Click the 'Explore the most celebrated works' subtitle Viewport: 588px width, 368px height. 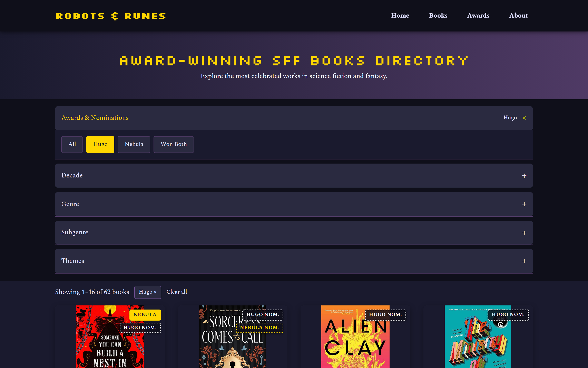click(294, 76)
